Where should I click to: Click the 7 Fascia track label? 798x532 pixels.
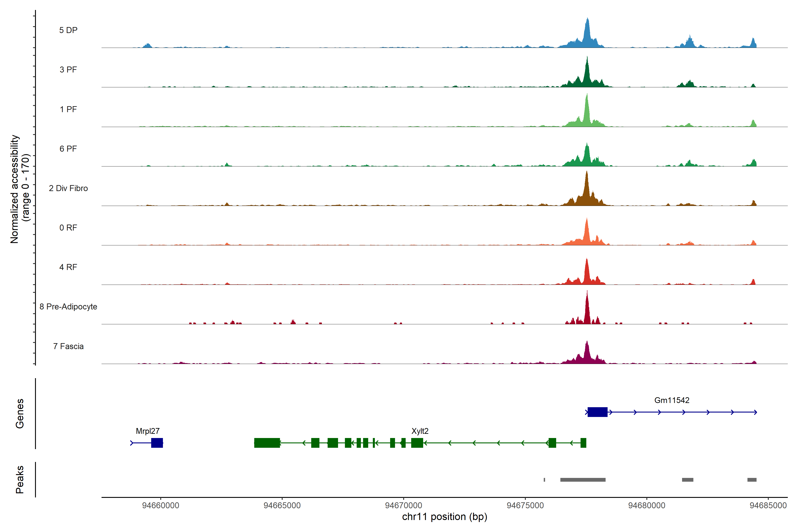(x=68, y=346)
